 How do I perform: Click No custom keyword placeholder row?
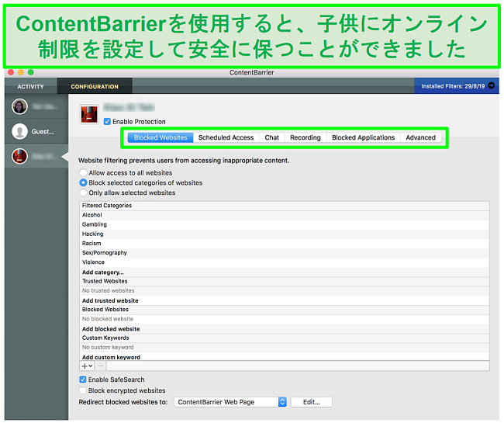(x=284, y=347)
